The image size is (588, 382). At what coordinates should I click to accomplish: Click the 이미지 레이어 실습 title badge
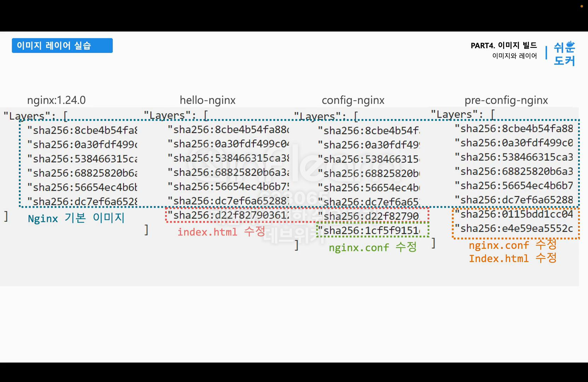click(62, 46)
